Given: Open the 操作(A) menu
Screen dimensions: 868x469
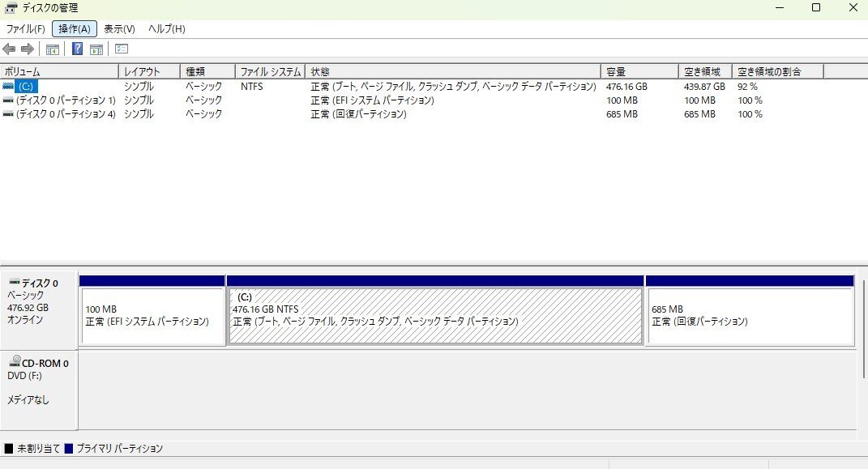Looking at the screenshot, I should coord(75,29).
